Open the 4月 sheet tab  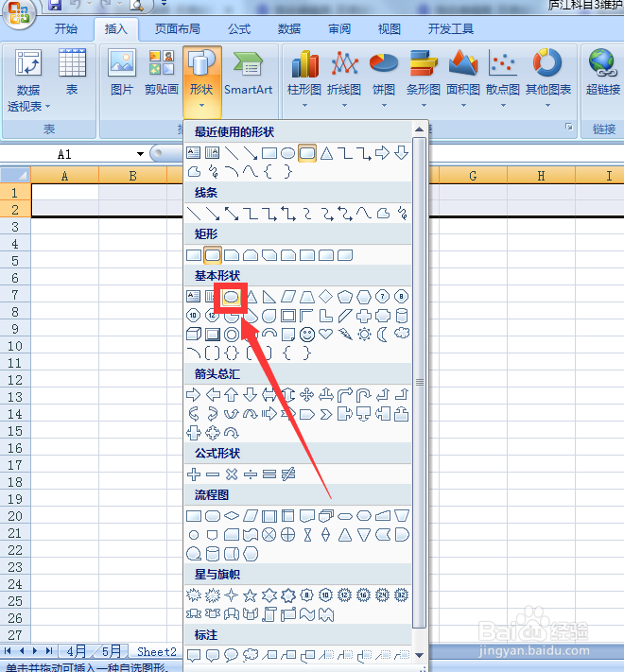coord(77,651)
